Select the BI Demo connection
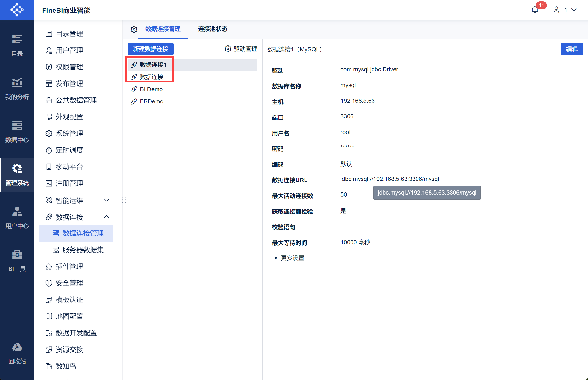The image size is (588, 380). tap(151, 89)
